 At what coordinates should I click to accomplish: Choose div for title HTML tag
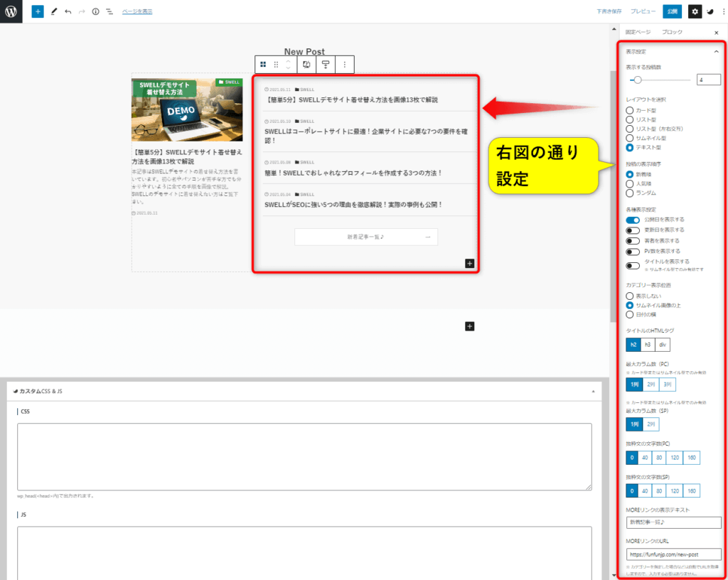tap(663, 345)
